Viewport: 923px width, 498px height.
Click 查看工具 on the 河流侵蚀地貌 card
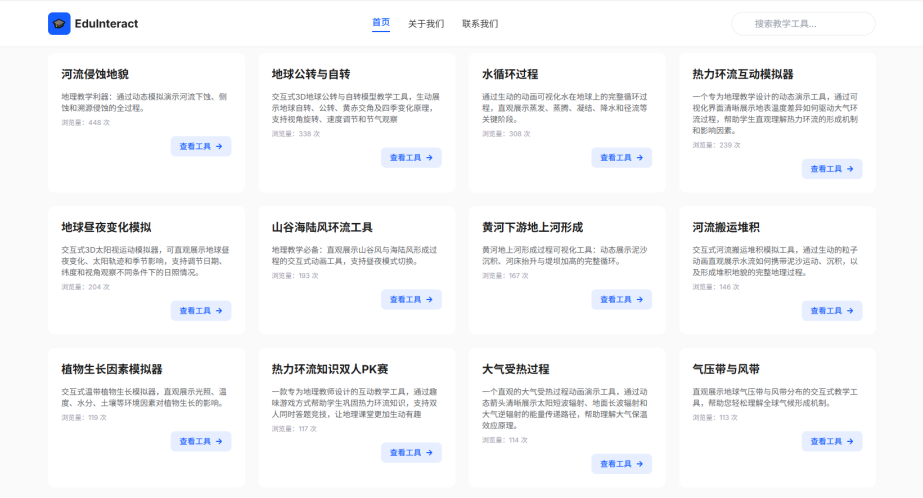tap(201, 146)
